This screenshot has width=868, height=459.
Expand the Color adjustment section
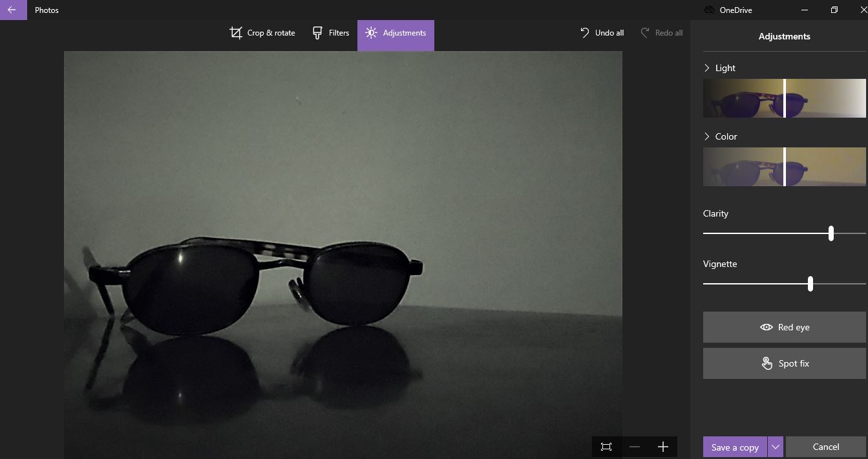pyautogui.click(x=707, y=136)
